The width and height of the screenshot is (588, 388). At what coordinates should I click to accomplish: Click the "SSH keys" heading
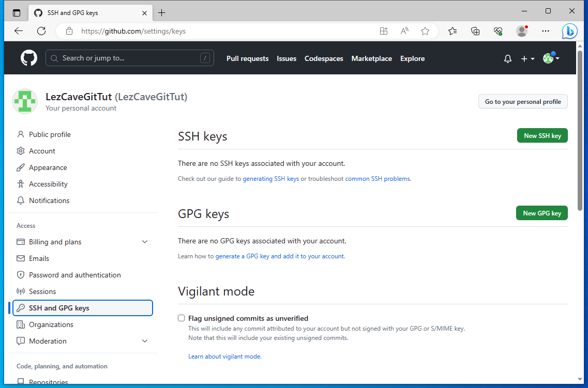pyautogui.click(x=203, y=136)
